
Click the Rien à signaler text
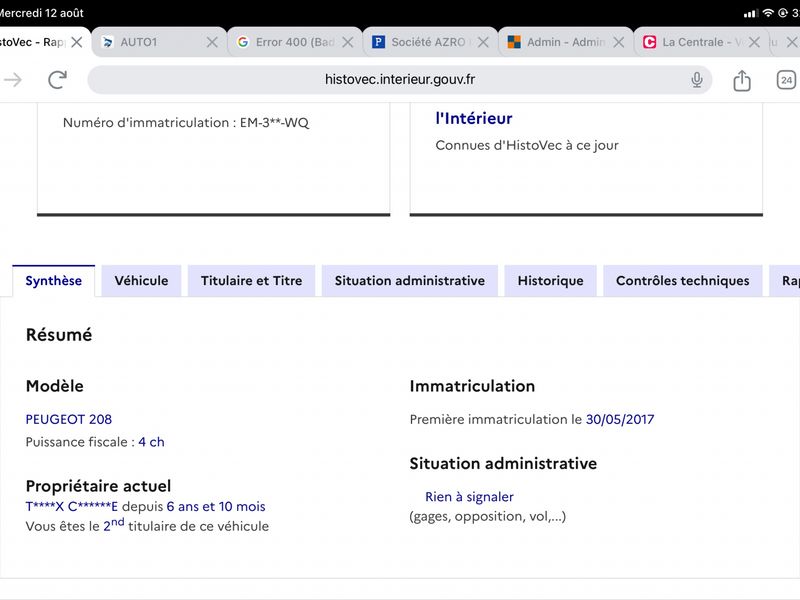tap(469, 497)
